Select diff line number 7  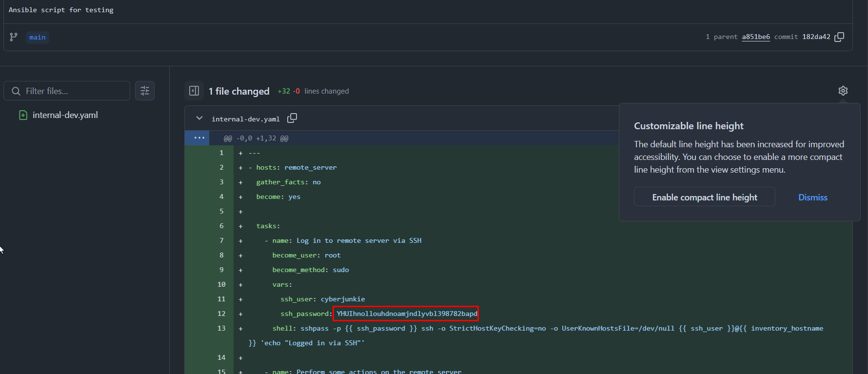click(x=221, y=240)
